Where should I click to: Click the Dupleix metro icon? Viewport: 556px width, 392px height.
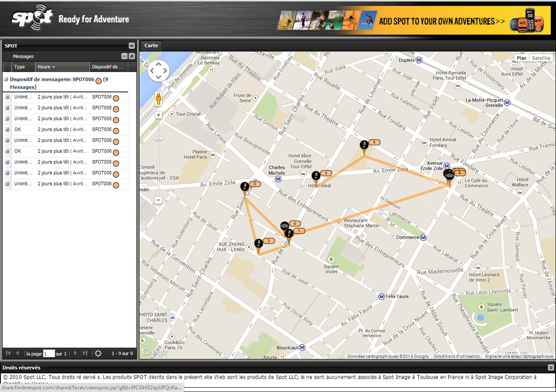pos(419,60)
